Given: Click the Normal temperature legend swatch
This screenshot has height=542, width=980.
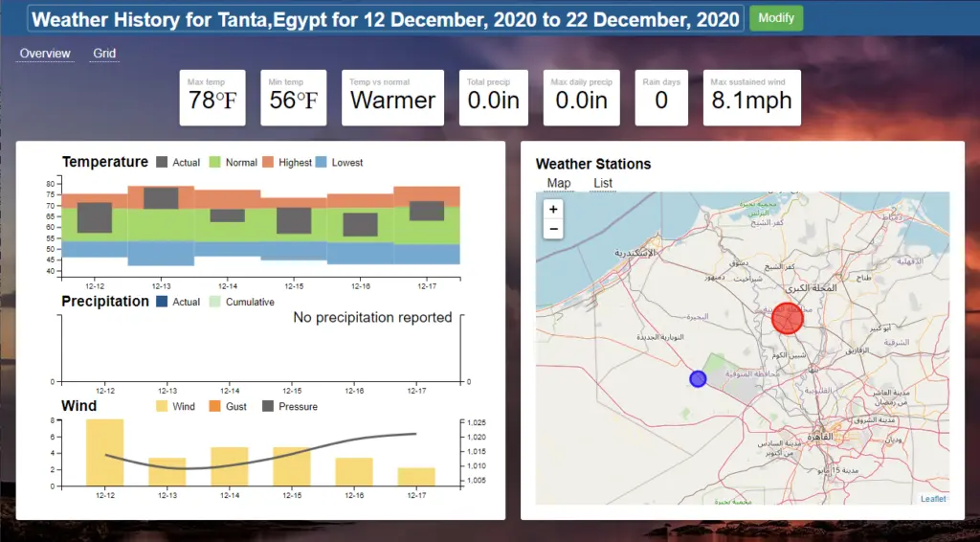Looking at the screenshot, I should click(x=215, y=163).
